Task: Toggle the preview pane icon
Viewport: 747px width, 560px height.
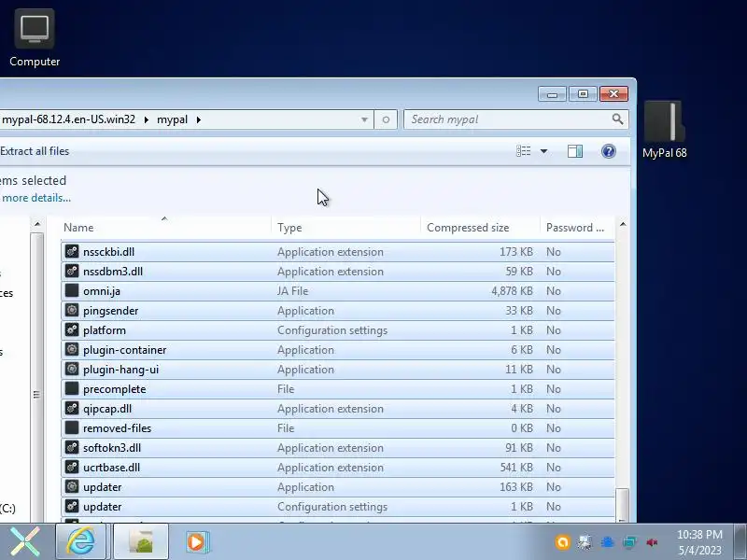Action: point(575,151)
